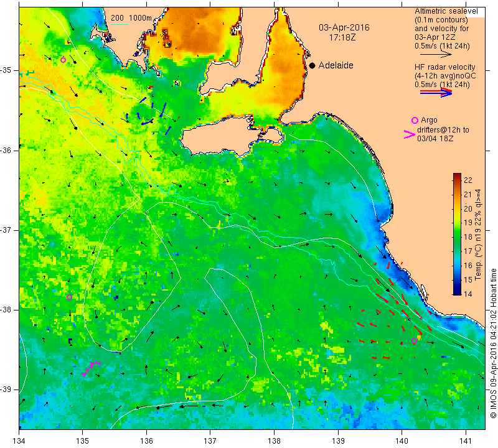Click the longitude axis label 138
This screenshot has height=448, width=498.
274,441
